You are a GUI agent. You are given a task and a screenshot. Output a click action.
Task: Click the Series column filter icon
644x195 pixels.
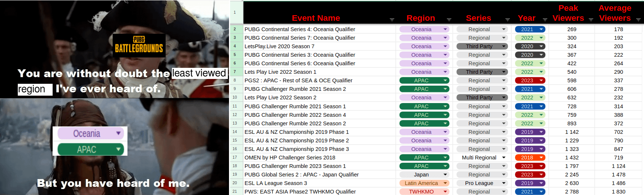pyautogui.click(x=507, y=20)
